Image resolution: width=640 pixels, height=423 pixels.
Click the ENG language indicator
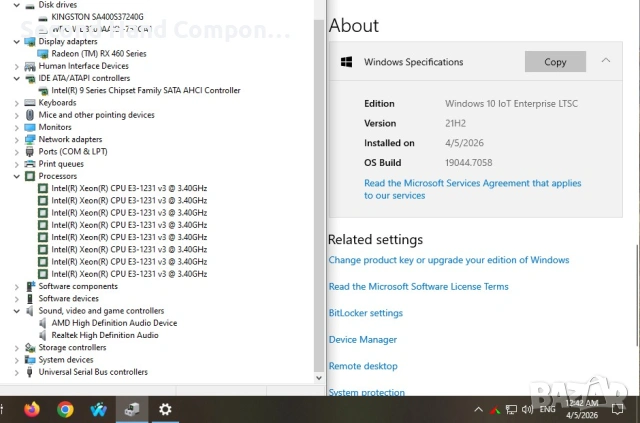[548, 409]
